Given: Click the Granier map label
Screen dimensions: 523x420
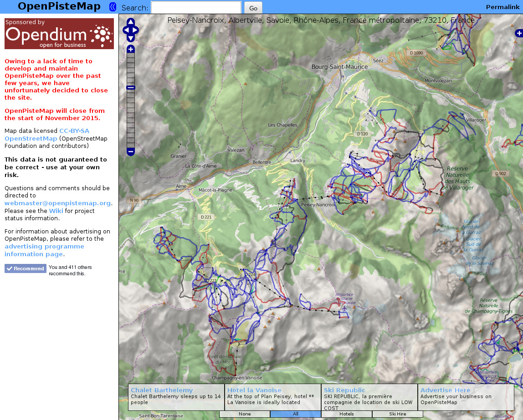Looking at the screenshot, I should pos(179,156).
